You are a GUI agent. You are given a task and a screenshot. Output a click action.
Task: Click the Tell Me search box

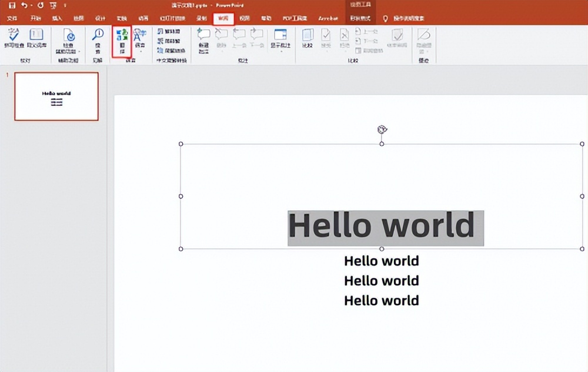click(407, 18)
